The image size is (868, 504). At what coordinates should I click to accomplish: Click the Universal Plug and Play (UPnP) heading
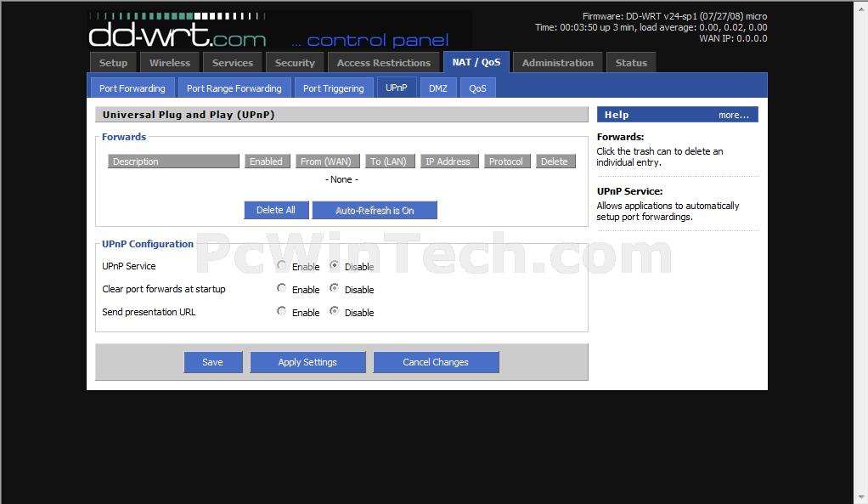point(189,115)
